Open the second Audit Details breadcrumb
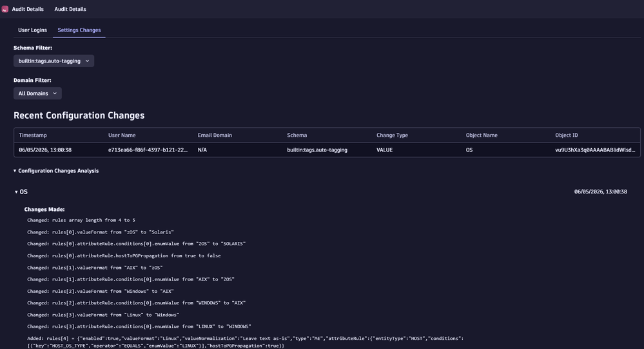The width and height of the screenshot is (644, 349). [x=70, y=9]
